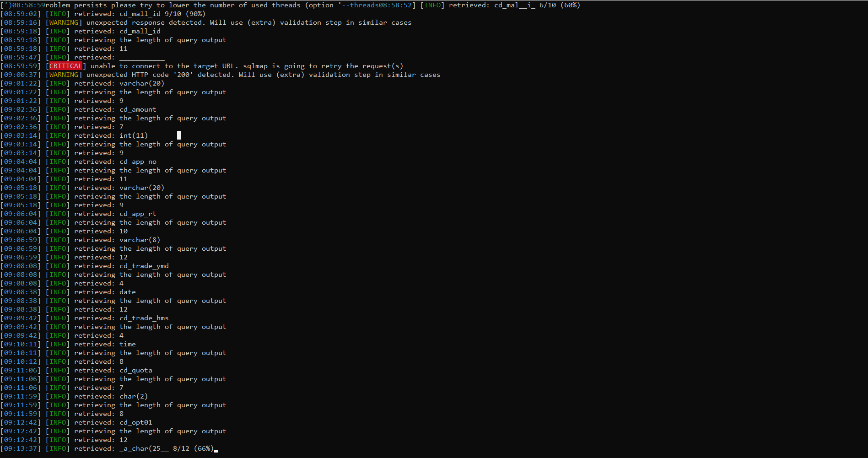Click the timestamp [09:13:37]

[21, 448]
